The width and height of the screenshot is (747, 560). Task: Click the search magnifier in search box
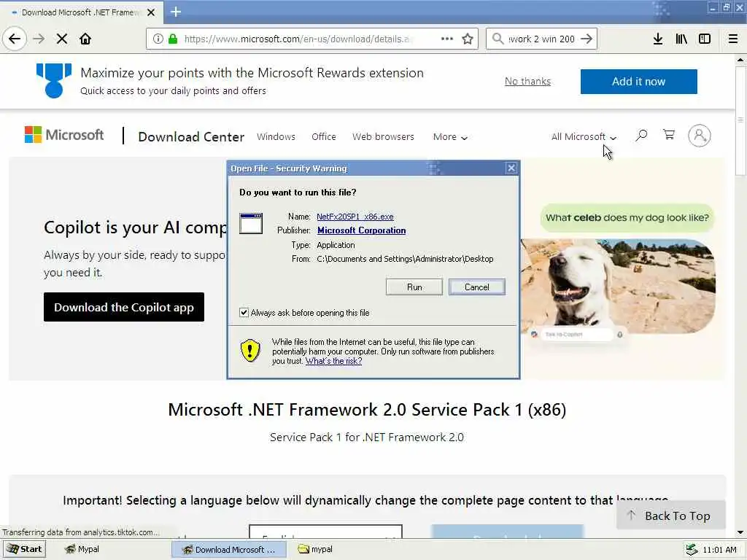point(498,39)
